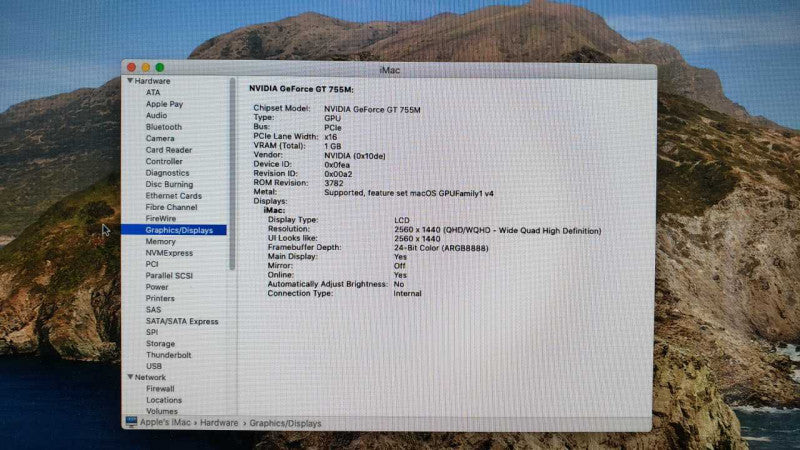The height and width of the screenshot is (450, 800).
Task: Select Bluetooth in the sidebar
Action: tap(163, 127)
